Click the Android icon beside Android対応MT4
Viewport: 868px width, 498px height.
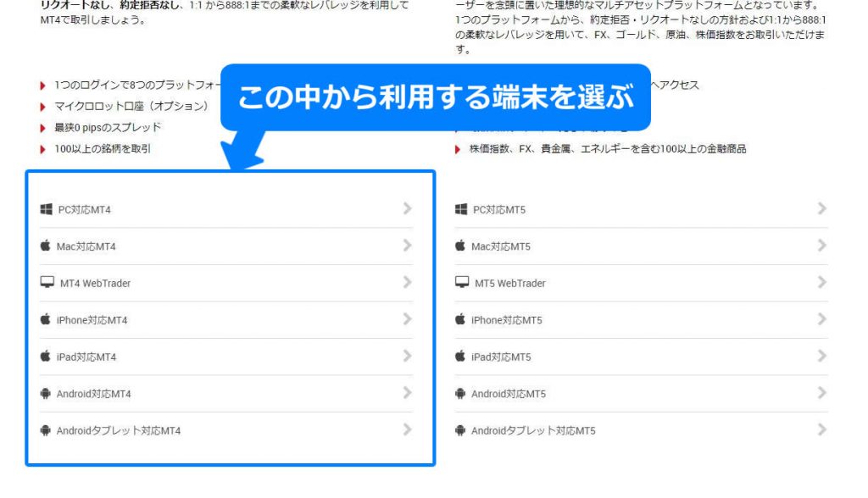[46, 394]
